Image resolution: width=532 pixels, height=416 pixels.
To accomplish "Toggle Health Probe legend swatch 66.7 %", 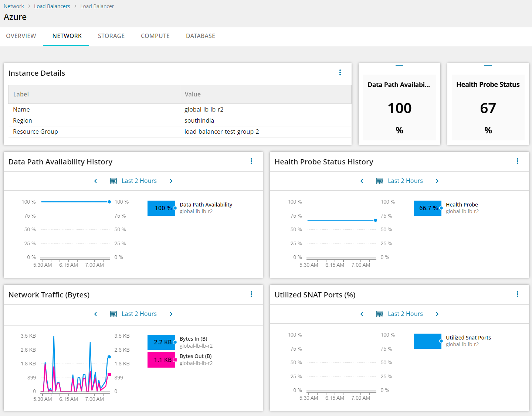I will pyautogui.click(x=428, y=208).
